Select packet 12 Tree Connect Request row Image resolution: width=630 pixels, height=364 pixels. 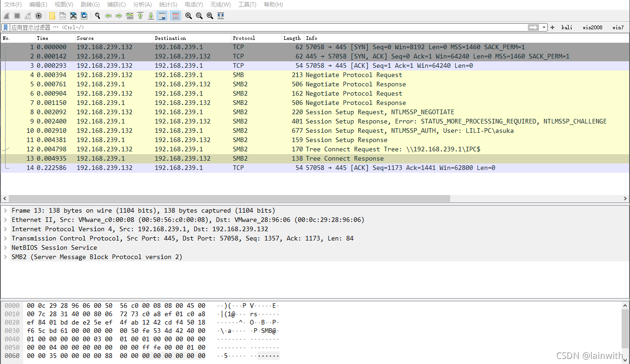pos(315,149)
